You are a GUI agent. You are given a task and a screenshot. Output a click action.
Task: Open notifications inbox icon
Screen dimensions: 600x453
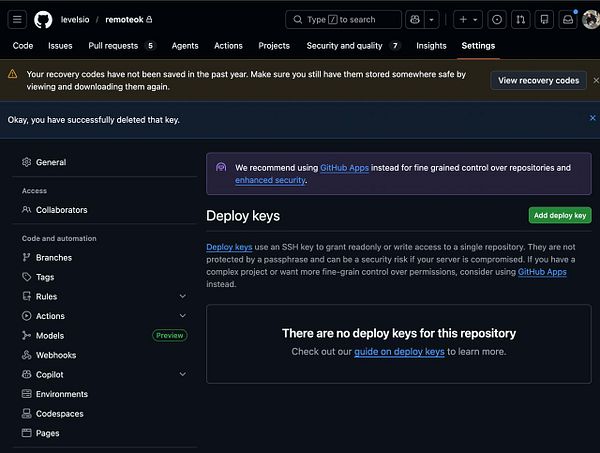tap(568, 20)
